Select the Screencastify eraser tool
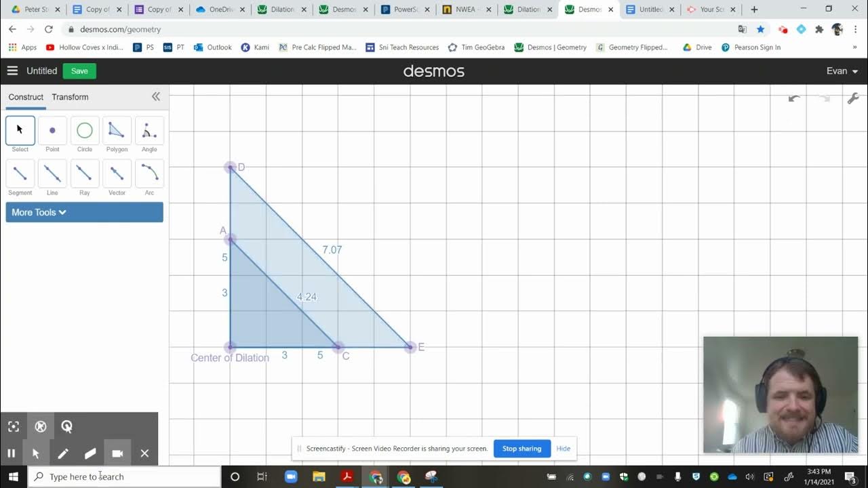 (x=90, y=453)
